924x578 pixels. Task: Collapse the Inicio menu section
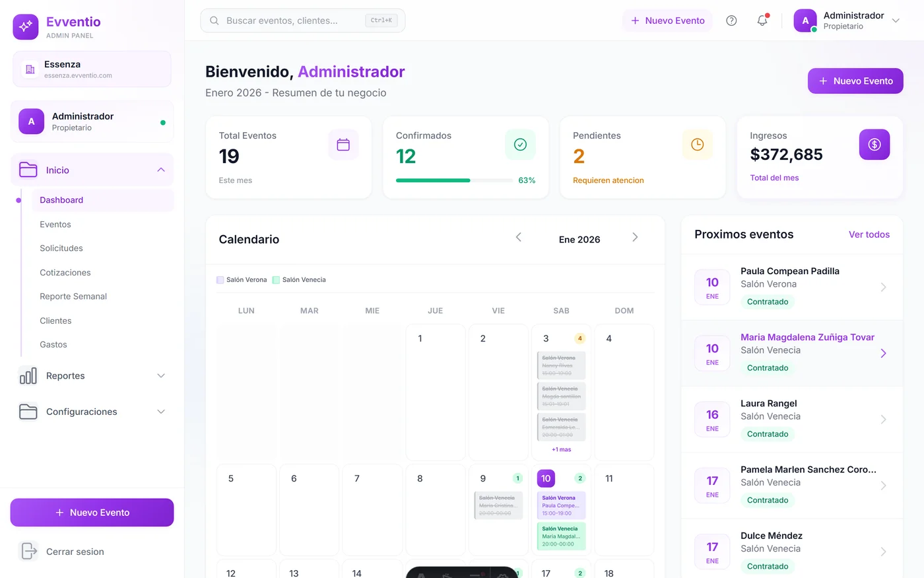(161, 170)
